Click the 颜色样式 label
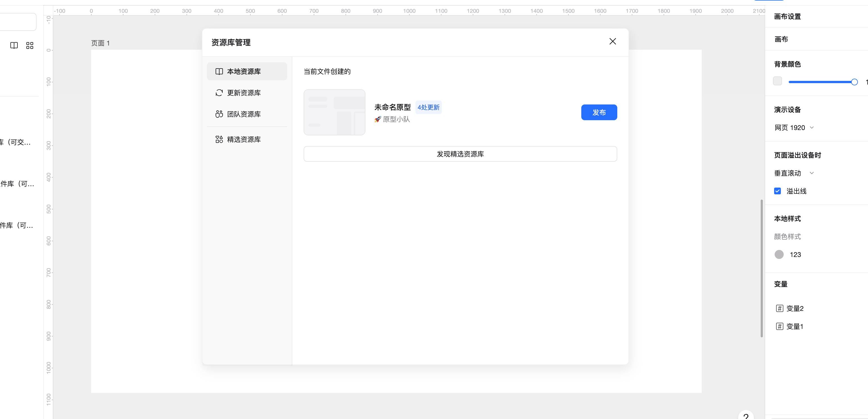The width and height of the screenshot is (868, 419). pyautogui.click(x=787, y=236)
